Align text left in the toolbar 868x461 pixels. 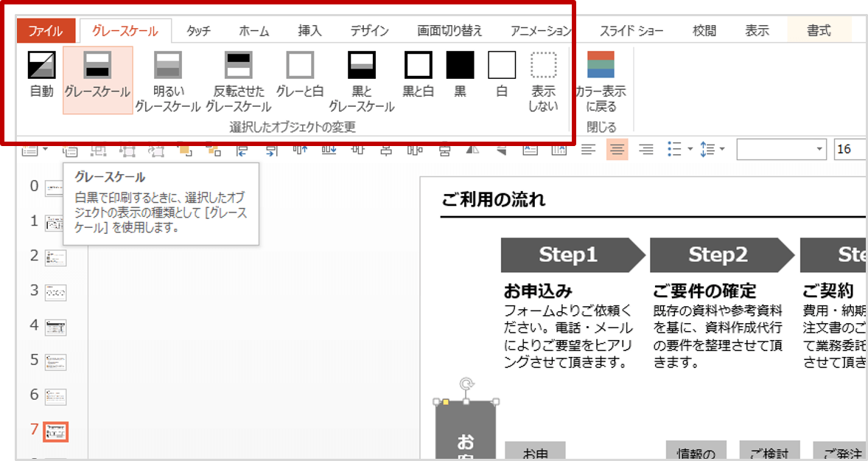[589, 150]
